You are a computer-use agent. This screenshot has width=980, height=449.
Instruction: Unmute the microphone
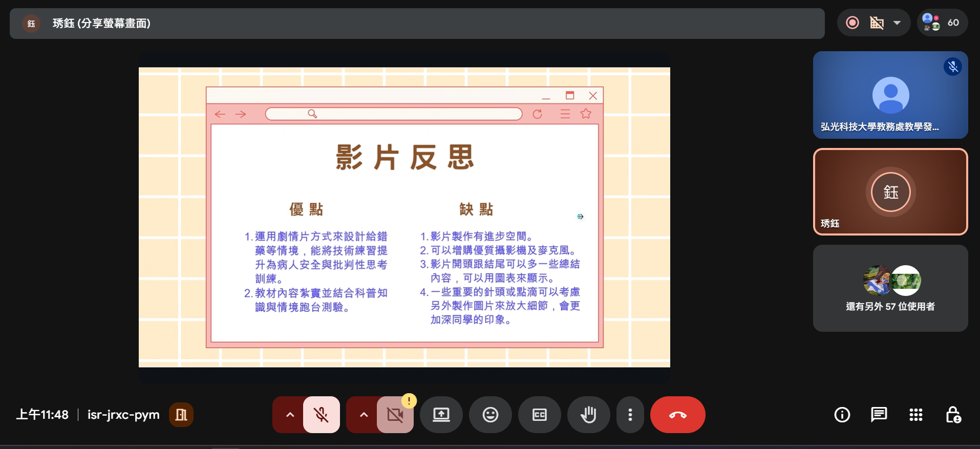click(321, 415)
